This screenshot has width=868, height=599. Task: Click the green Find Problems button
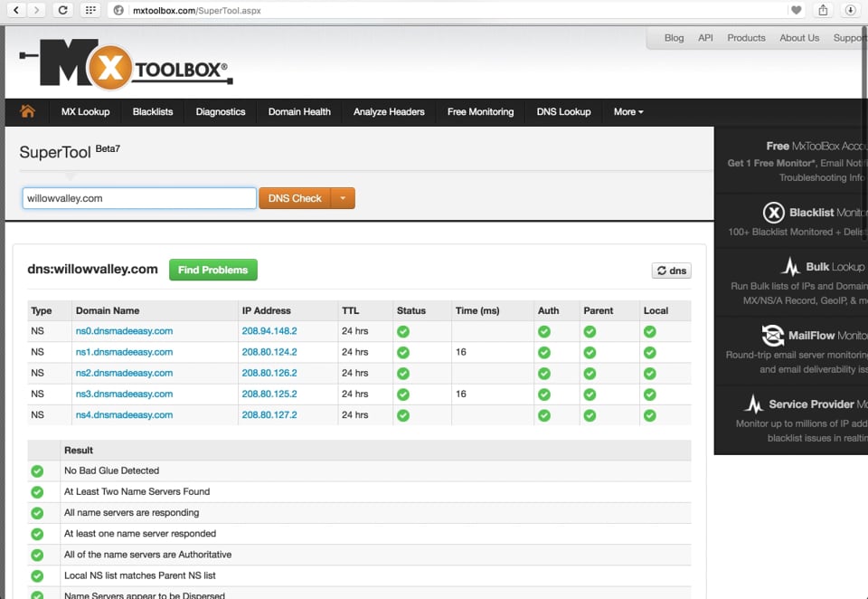click(213, 270)
